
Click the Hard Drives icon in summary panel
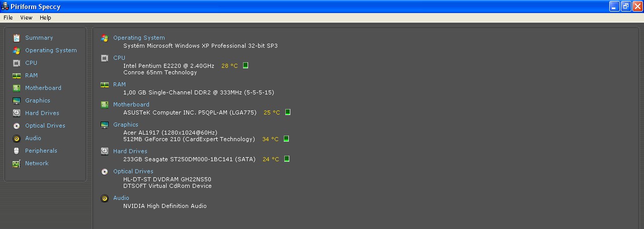pos(105,151)
